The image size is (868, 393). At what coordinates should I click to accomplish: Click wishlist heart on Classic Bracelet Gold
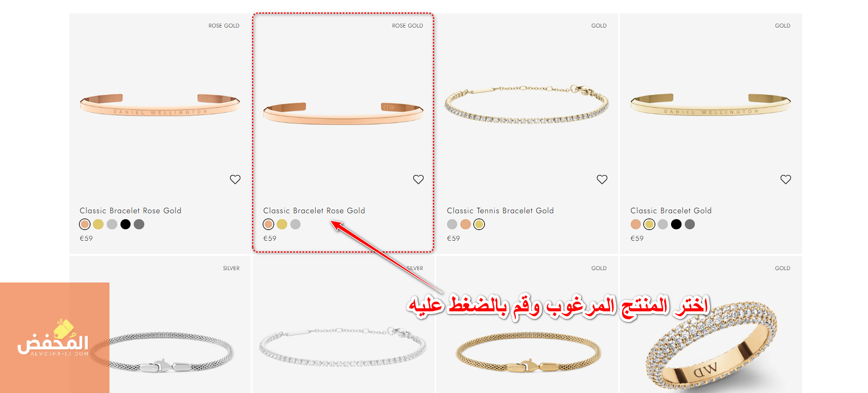[786, 179]
